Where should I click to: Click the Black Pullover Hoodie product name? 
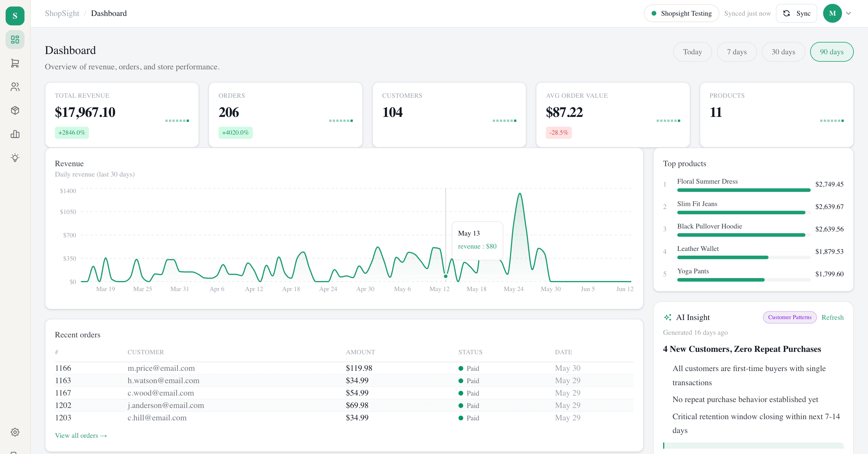pos(710,226)
